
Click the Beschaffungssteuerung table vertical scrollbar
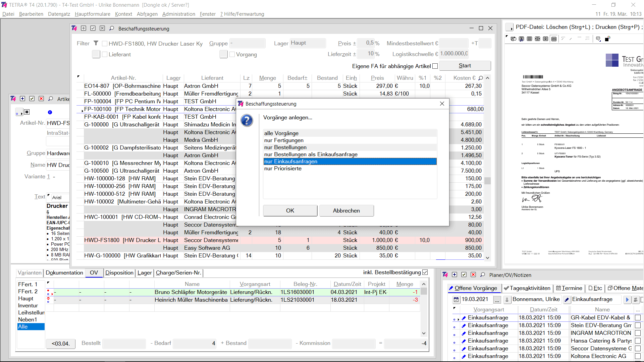pyautogui.click(x=488, y=168)
